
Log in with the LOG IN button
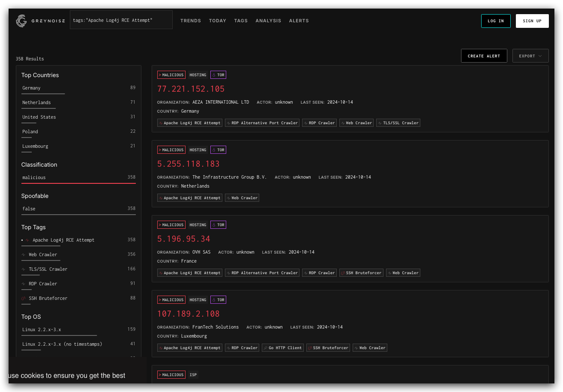pos(496,21)
